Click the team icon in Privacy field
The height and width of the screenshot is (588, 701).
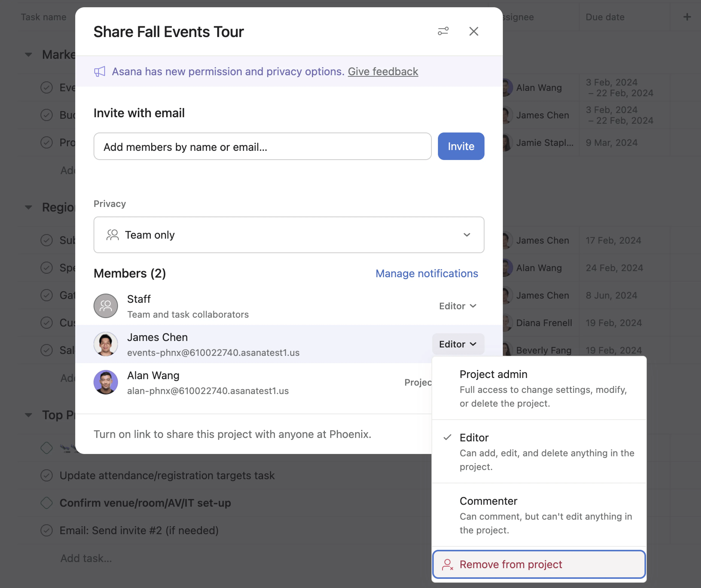coord(112,235)
